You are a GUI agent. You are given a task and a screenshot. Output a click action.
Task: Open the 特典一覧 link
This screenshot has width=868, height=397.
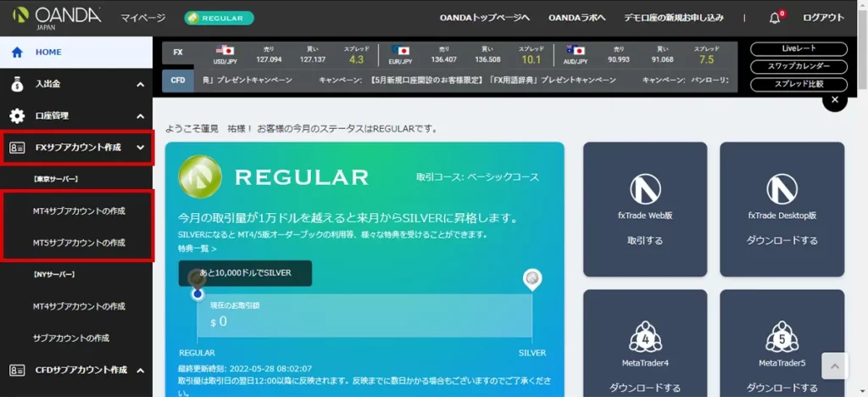click(x=197, y=249)
